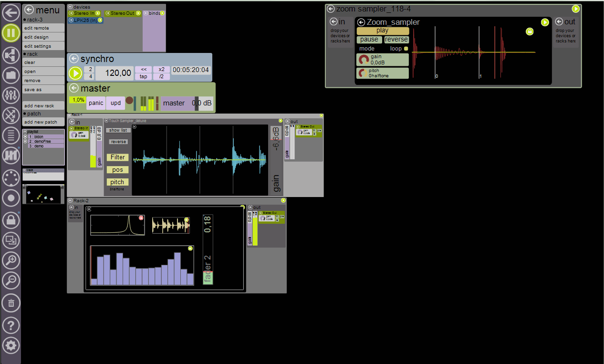Click the record icon in the sidebar
Viewport: 604px width, 364px height.
tap(10, 198)
